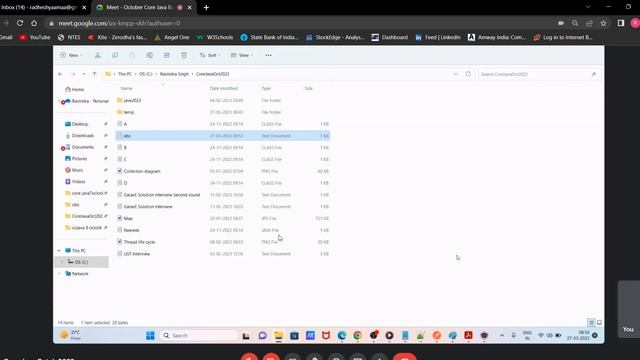The image size is (640, 360).
Task: Click Ravindra Singh in the breadcrumb path
Action: [x=174, y=74]
